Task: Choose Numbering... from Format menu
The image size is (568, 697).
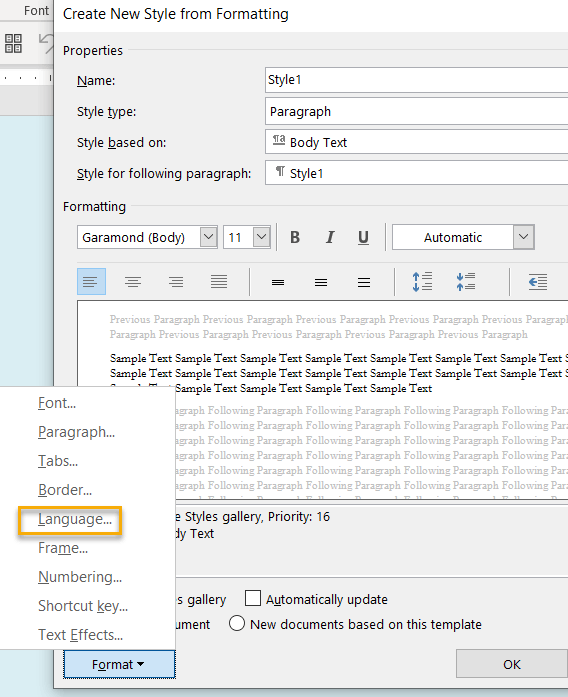Action: (x=80, y=577)
